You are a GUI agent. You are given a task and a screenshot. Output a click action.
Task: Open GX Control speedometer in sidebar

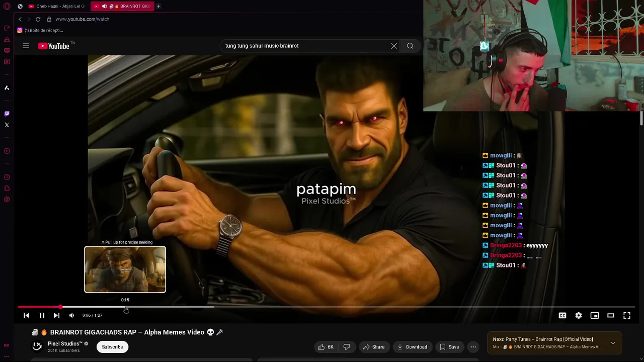pos(7,28)
